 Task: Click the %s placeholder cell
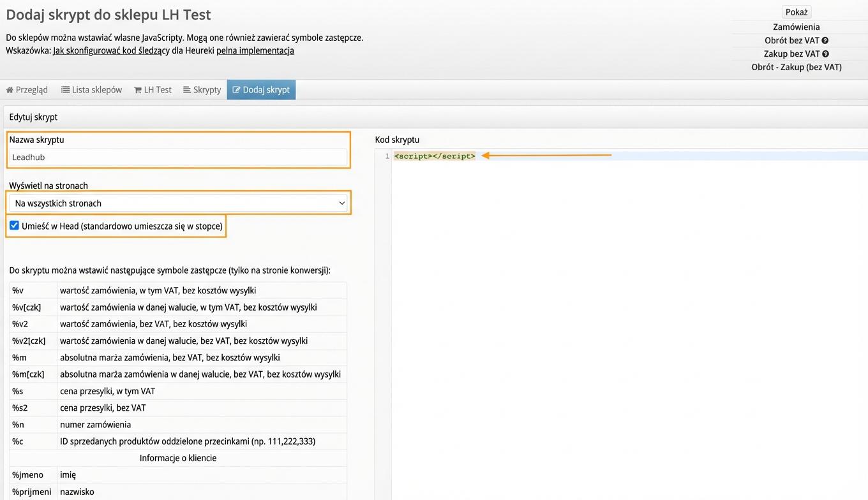click(x=33, y=391)
